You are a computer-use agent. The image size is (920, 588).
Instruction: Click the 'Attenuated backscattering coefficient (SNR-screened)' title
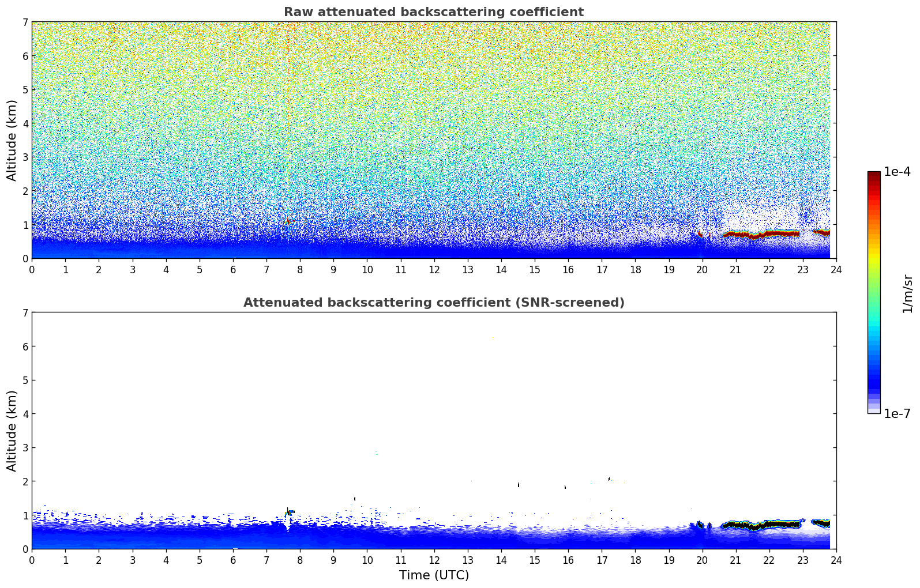(434, 303)
